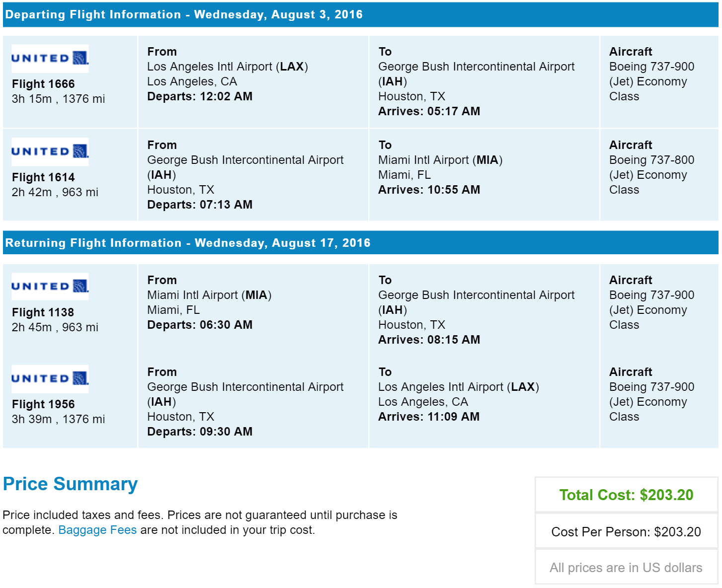Viewport: 722px width, 588px height.
Task: Click the Departs 06:30 AM time
Action: (200, 325)
